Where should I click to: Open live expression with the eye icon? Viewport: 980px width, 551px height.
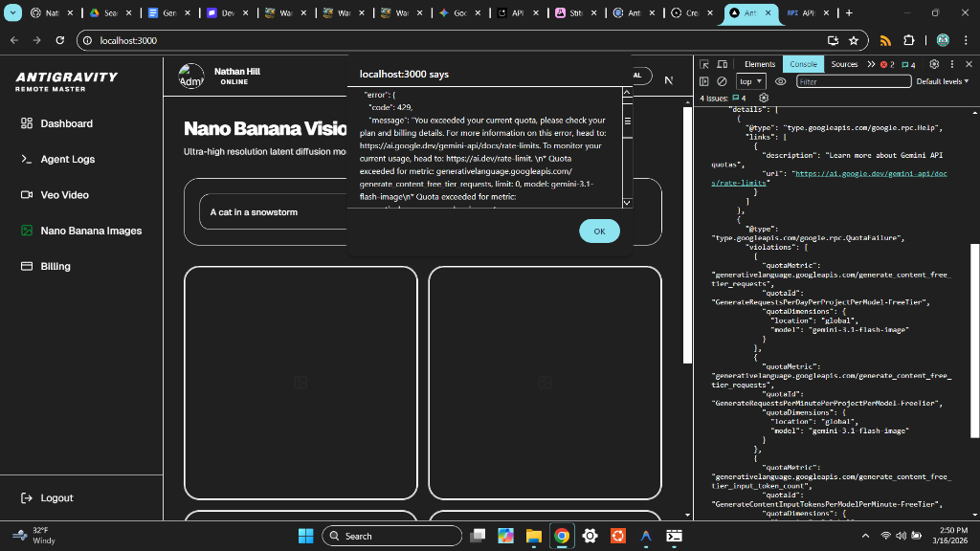tap(781, 81)
